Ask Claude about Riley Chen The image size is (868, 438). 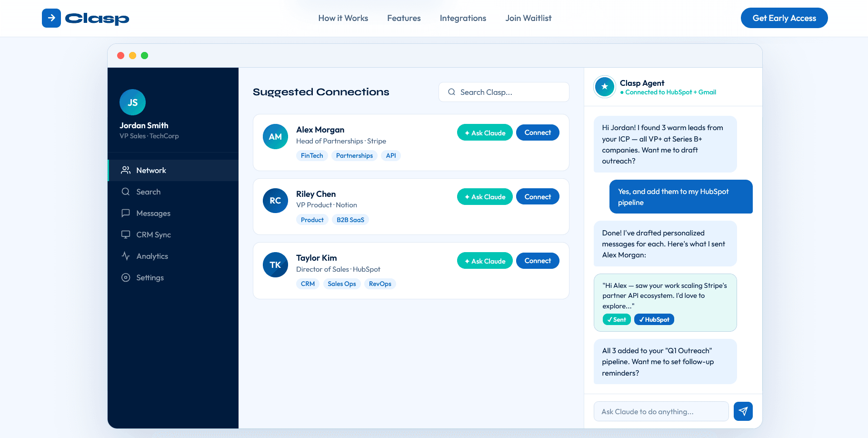pos(485,197)
